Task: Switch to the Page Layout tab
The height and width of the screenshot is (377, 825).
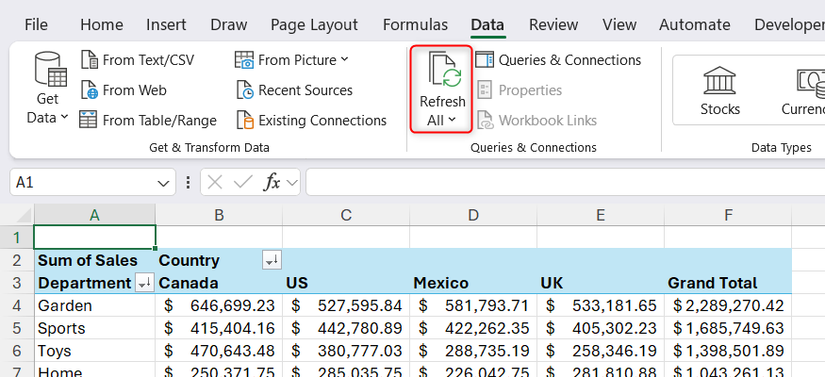Action: (x=314, y=25)
